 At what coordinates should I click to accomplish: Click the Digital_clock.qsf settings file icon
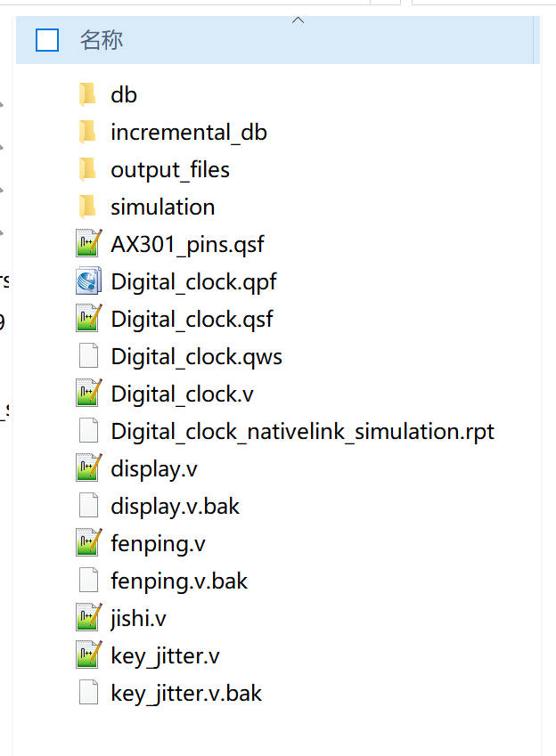point(88,319)
